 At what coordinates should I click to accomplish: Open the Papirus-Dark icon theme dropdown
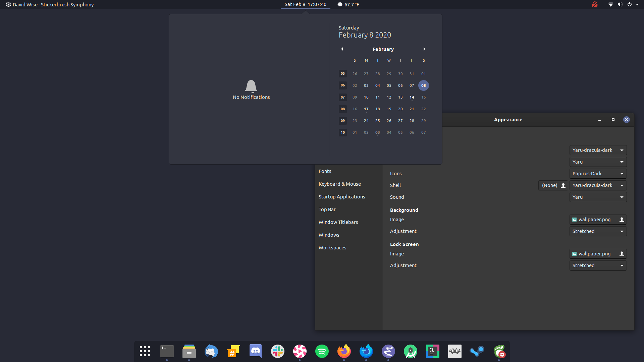(598, 173)
